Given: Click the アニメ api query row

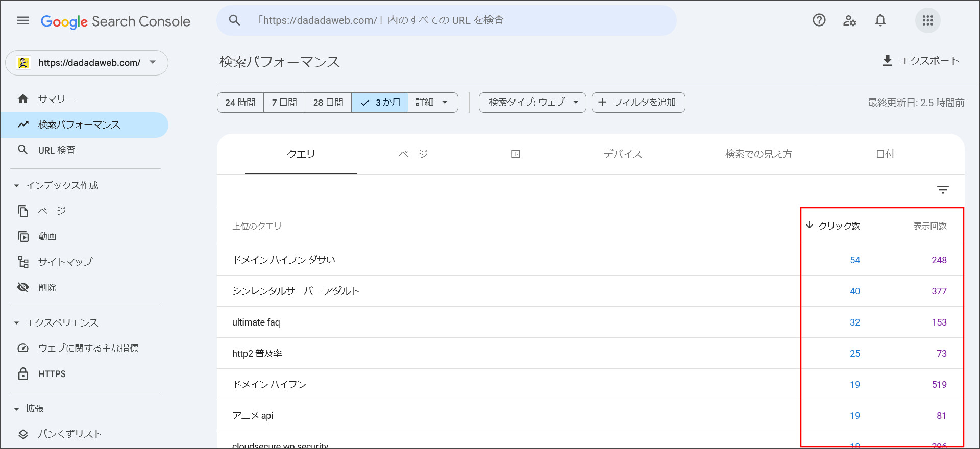Looking at the screenshot, I should (x=591, y=415).
